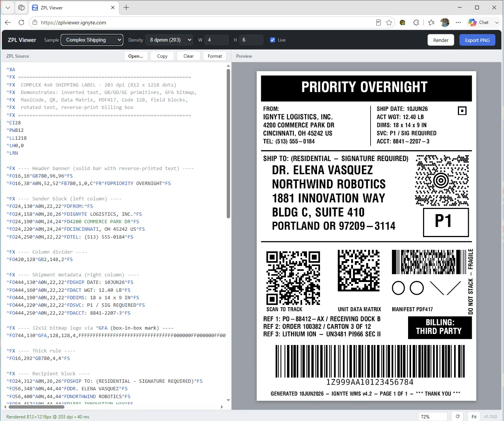Click the ^LRN source line
Screen dimensions: 504x421
click(12, 153)
